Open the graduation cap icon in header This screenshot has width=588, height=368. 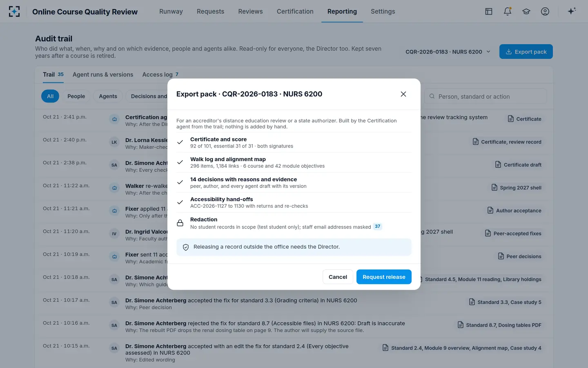526,11
